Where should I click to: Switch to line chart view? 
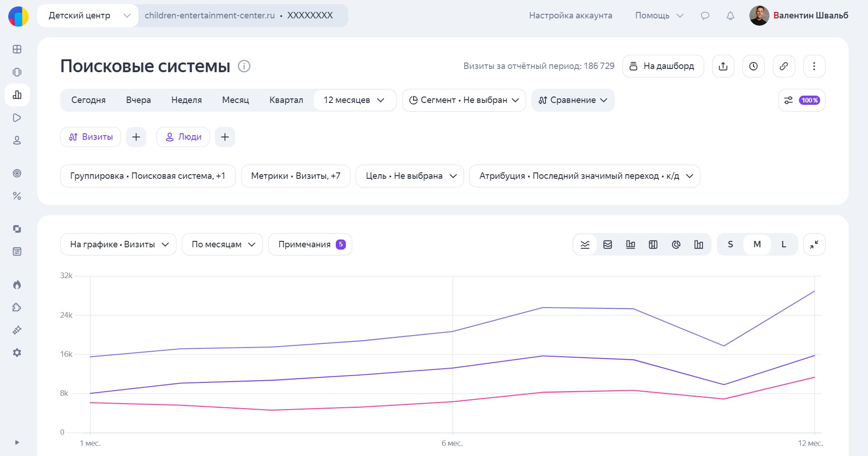pos(585,245)
